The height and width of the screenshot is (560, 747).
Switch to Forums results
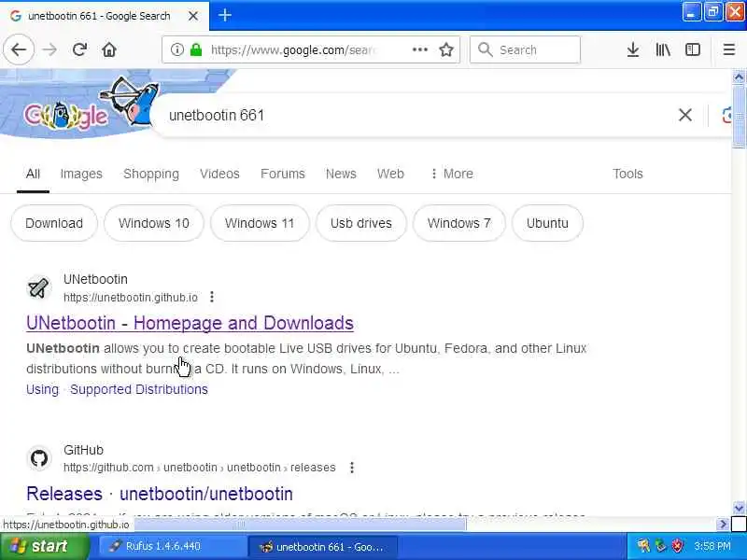point(283,174)
